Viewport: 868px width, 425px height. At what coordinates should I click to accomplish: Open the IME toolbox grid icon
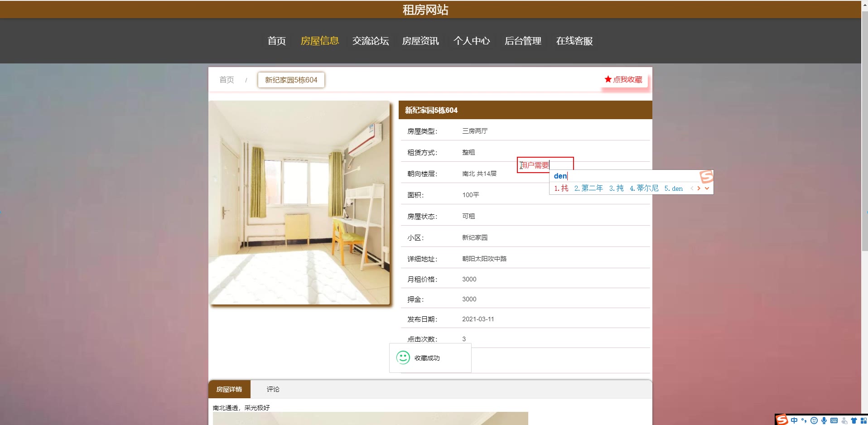863,420
